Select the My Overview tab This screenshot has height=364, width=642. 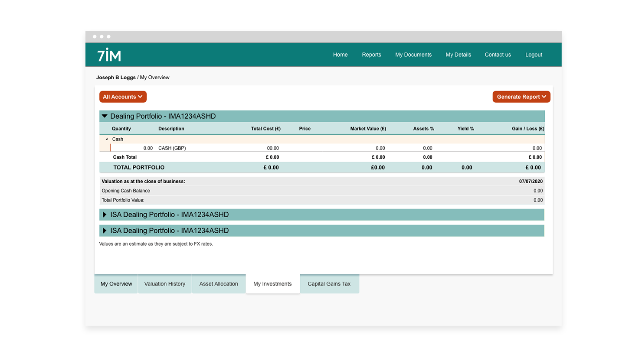(x=116, y=283)
